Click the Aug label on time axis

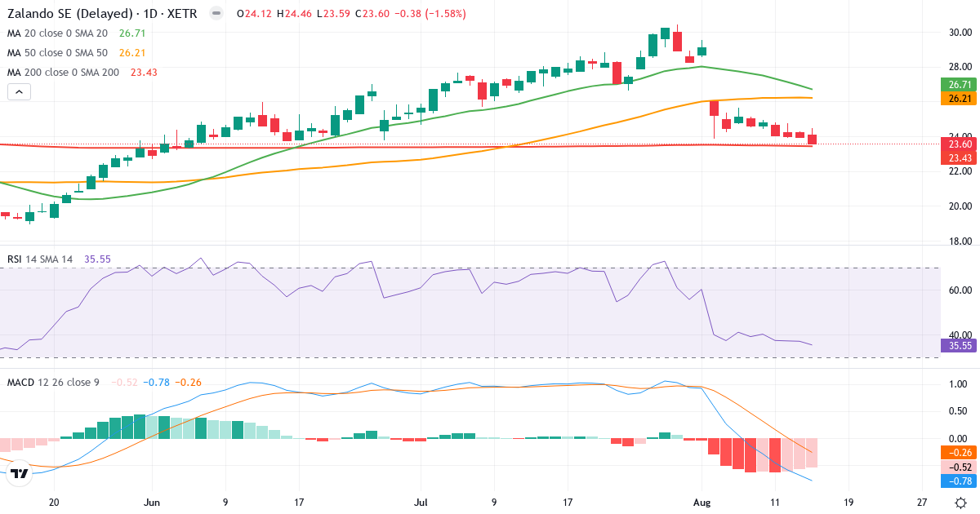pos(702,503)
